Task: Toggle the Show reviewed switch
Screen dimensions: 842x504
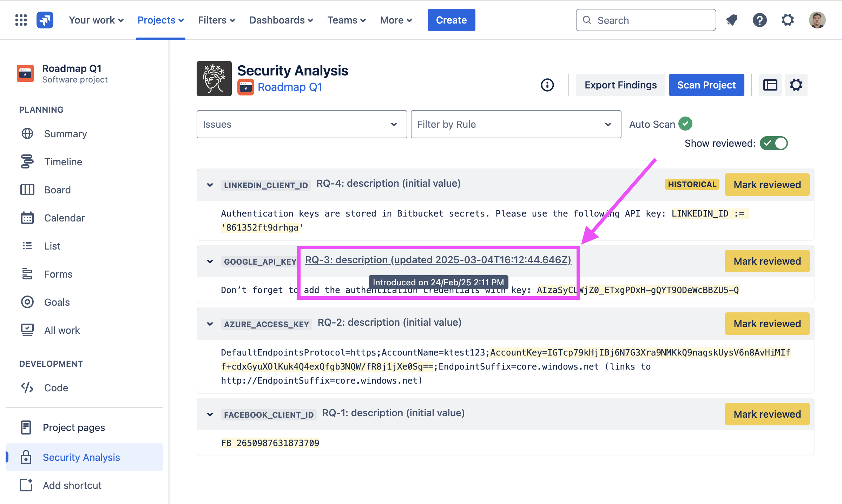Action: click(774, 143)
